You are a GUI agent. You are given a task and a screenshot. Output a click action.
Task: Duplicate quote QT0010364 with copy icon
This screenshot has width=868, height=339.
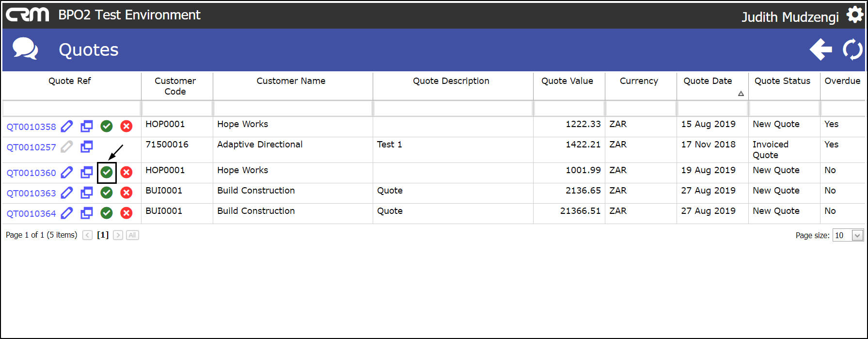coord(87,213)
